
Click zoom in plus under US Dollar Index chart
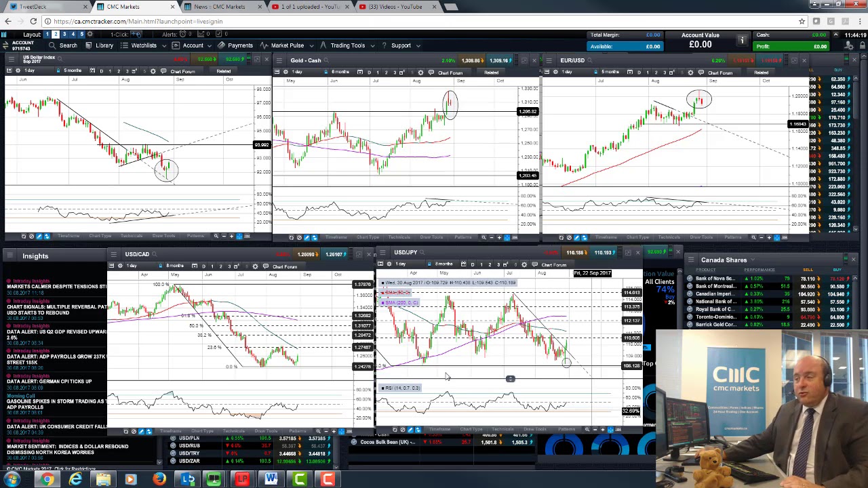pyautogui.click(x=231, y=237)
